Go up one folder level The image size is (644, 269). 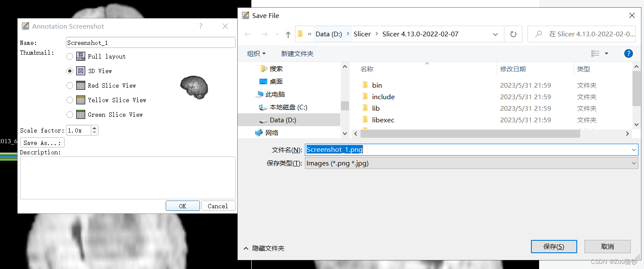coord(289,34)
